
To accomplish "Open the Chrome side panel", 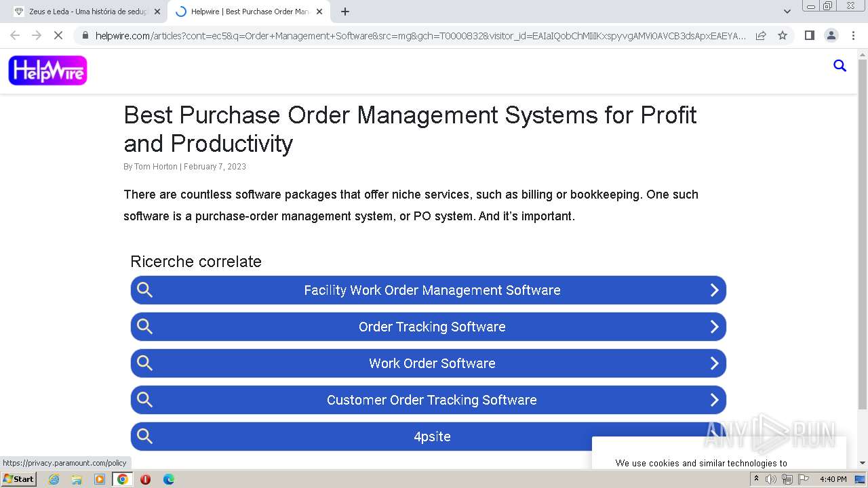I will coord(809,35).
